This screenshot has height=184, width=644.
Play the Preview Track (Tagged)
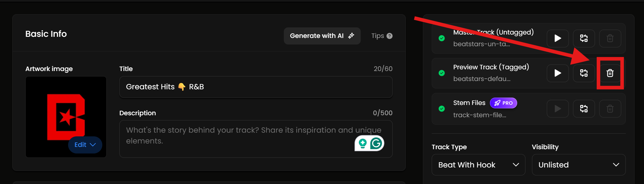point(558,73)
